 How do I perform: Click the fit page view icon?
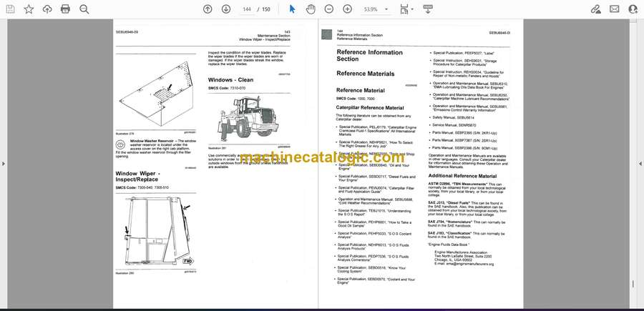coord(404,9)
